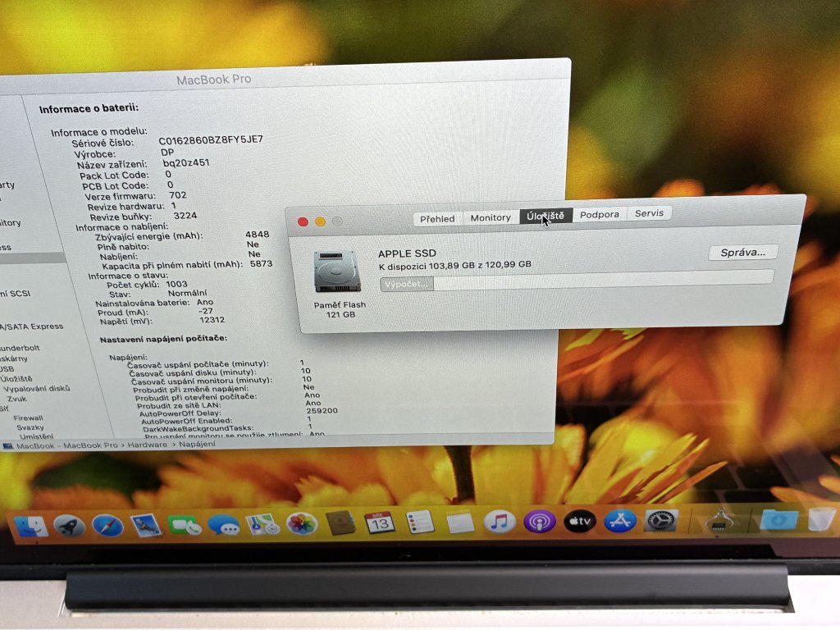The image size is (840, 630).
Task: Click Stav value Normální
Action: click(187, 293)
